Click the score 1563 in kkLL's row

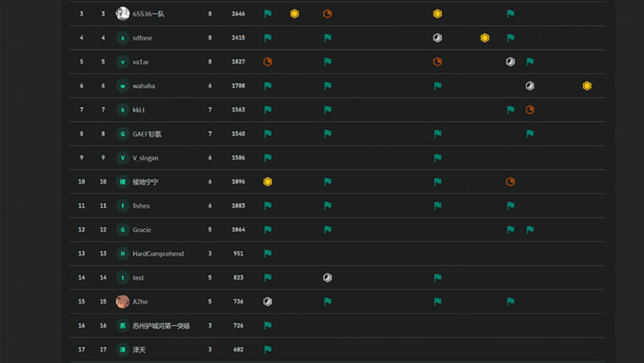[238, 110]
